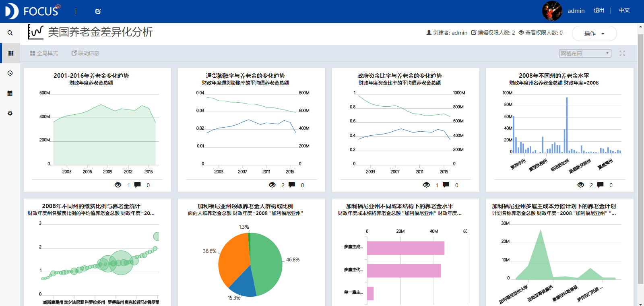Open 全局样式 global style

(x=44, y=53)
